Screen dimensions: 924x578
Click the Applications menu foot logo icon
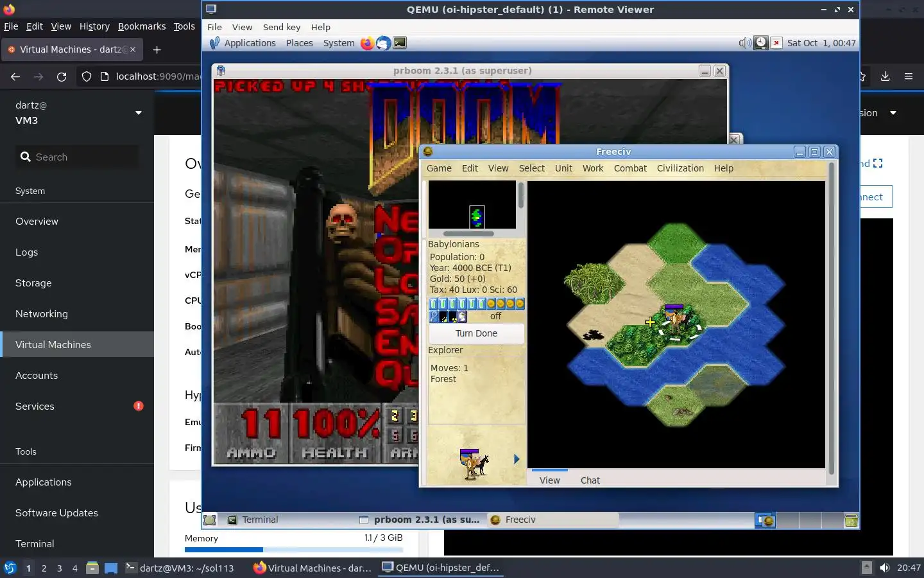(214, 43)
